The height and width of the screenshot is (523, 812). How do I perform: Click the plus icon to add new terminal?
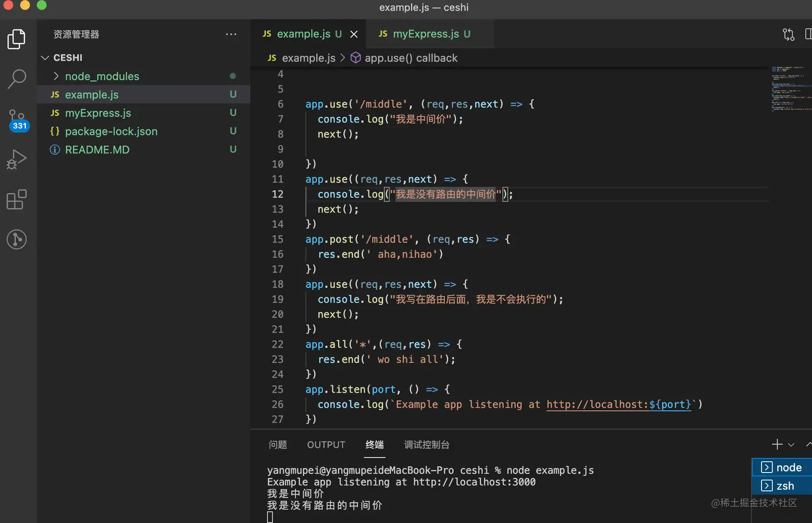tap(777, 444)
